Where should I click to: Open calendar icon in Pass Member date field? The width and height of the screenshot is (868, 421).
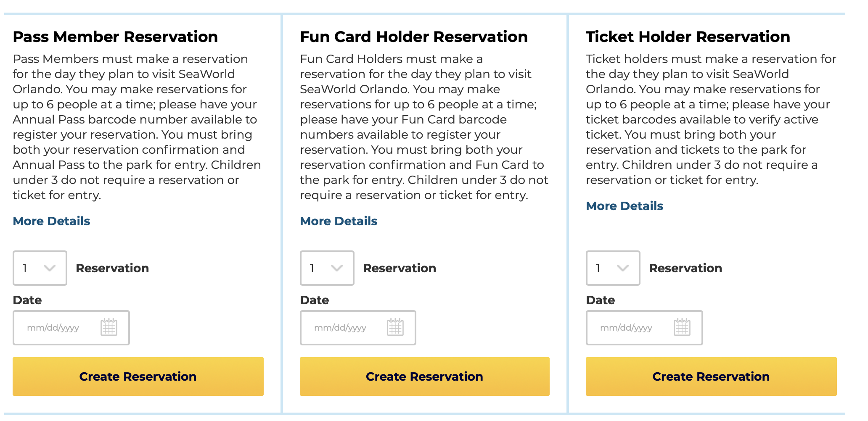(x=109, y=327)
